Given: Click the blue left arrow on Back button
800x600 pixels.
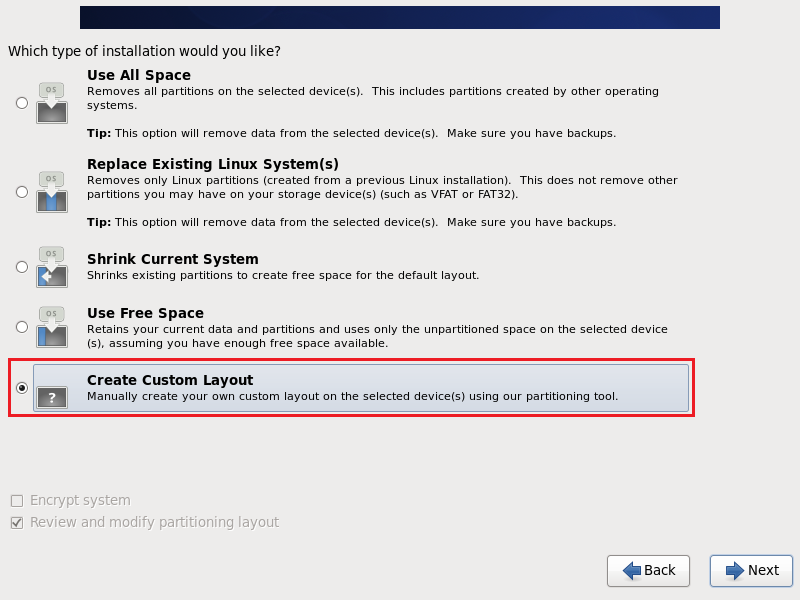Looking at the screenshot, I should (x=629, y=571).
